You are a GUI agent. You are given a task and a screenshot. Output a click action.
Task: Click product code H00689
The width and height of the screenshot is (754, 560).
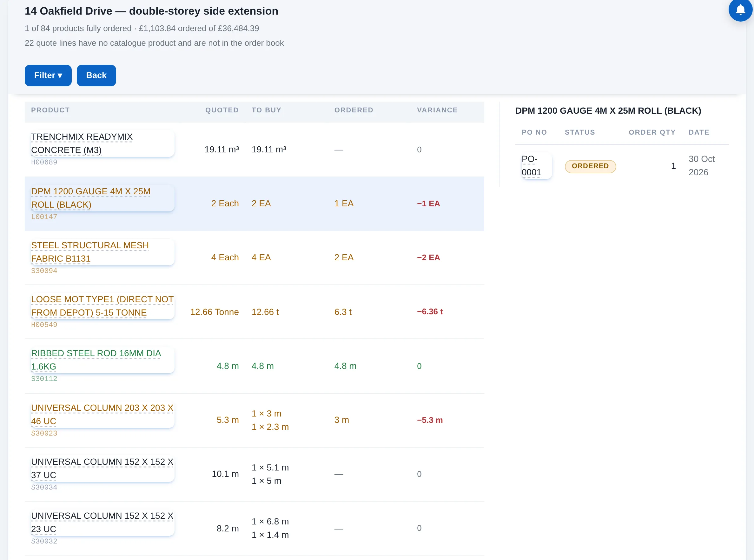[x=44, y=162]
